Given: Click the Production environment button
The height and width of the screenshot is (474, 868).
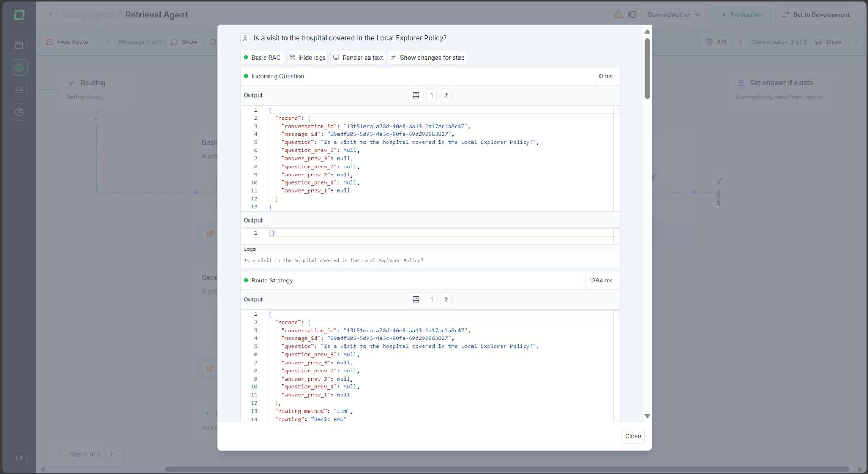Looking at the screenshot, I should (x=742, y=15).
